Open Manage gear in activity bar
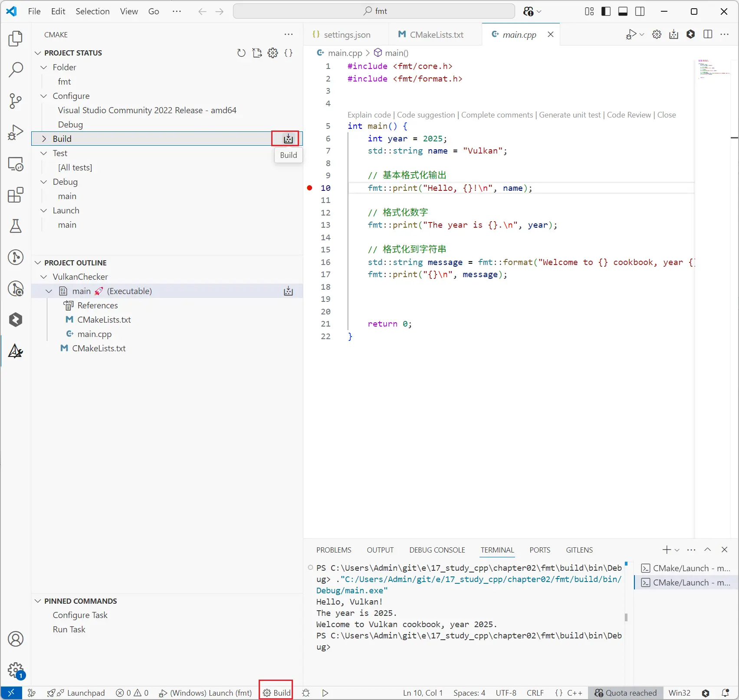739x700 pixels. [16, 670]
